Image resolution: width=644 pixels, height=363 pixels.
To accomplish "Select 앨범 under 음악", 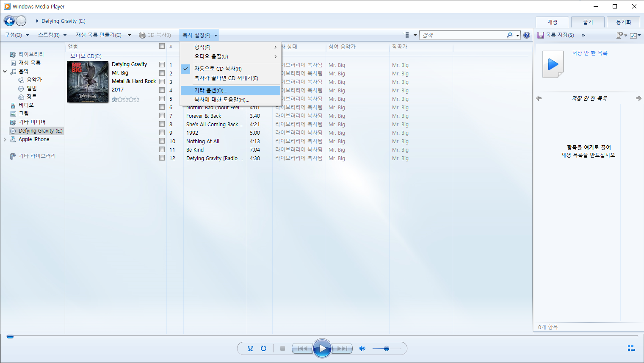I will coord(31,88).
